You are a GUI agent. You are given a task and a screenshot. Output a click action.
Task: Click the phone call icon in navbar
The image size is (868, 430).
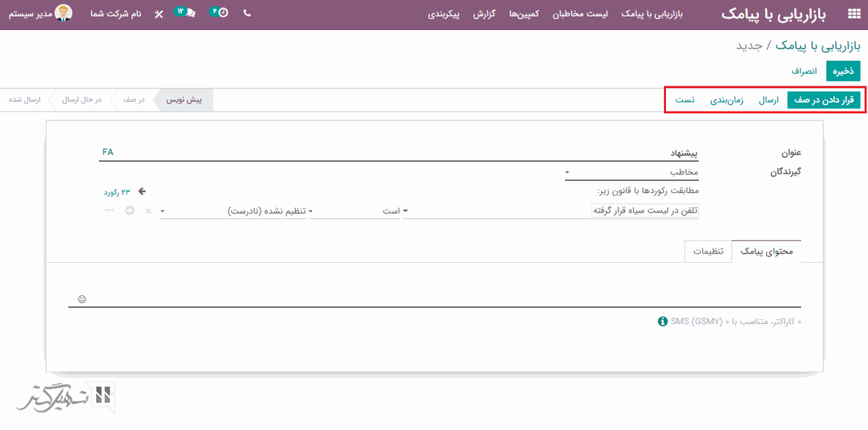coord(247,13)
